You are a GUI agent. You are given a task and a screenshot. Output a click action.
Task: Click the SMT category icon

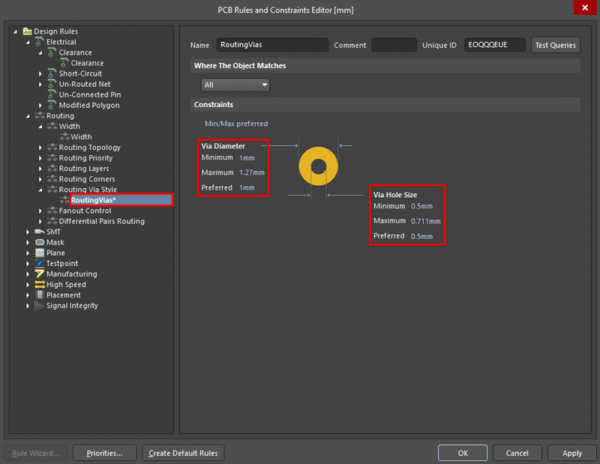(x=39, y=231)
